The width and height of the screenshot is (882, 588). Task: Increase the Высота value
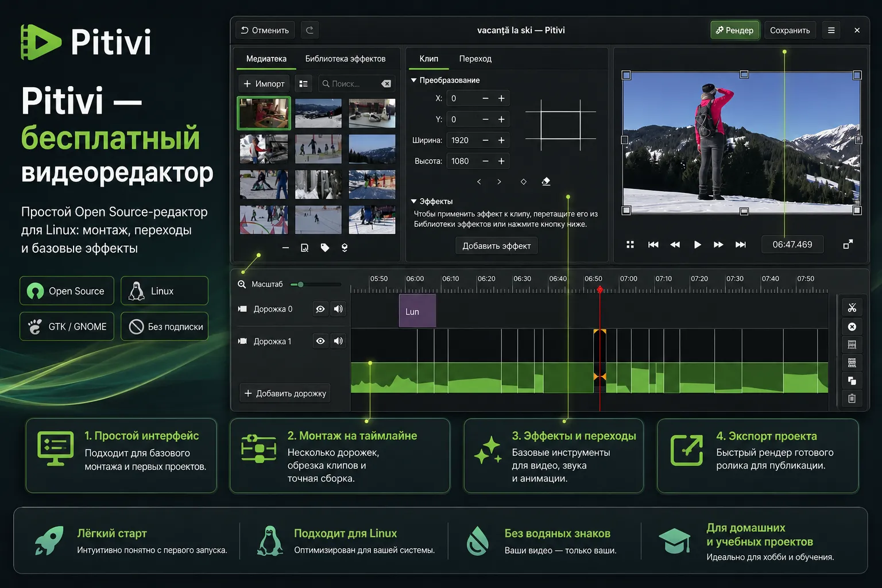point(501,161)
